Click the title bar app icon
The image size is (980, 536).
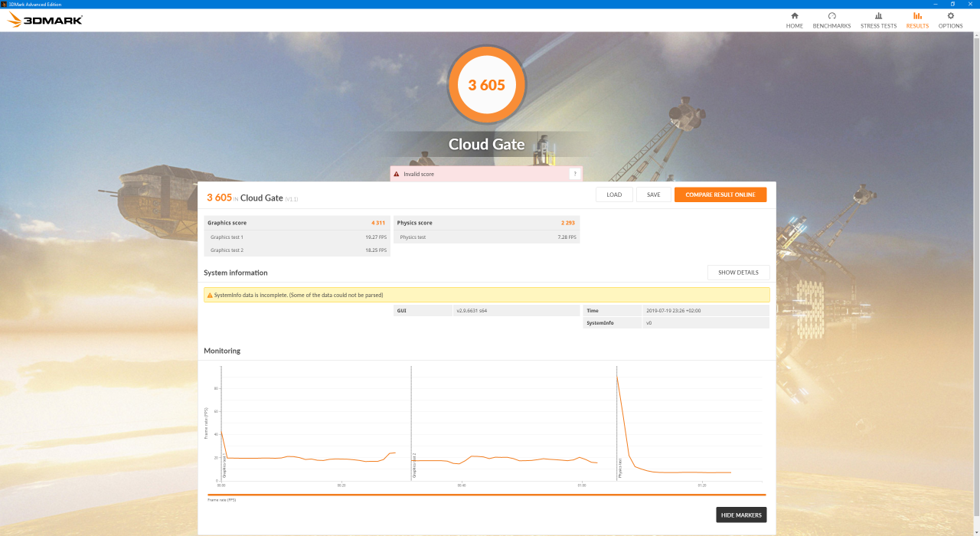pos(4,4)
